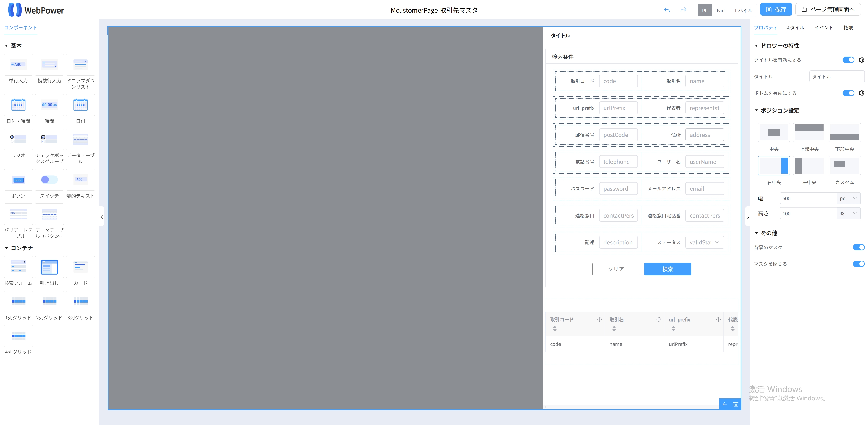Image resolution: width=868 pixels, height=425 pixels.
Task: Open settings gear for タイトルを有効にする
Action: (x=862, y=60)
